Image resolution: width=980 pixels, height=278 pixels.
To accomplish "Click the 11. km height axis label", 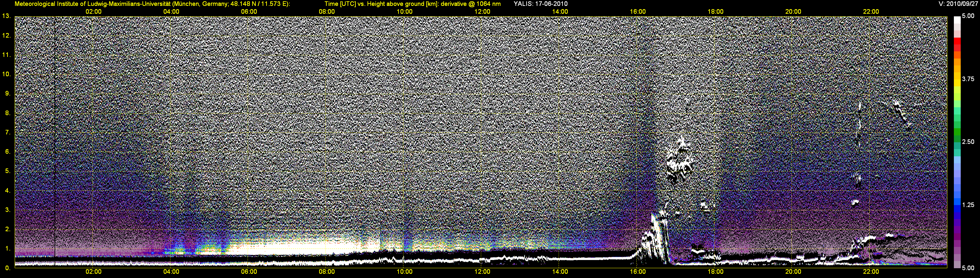I will point(7,55).
